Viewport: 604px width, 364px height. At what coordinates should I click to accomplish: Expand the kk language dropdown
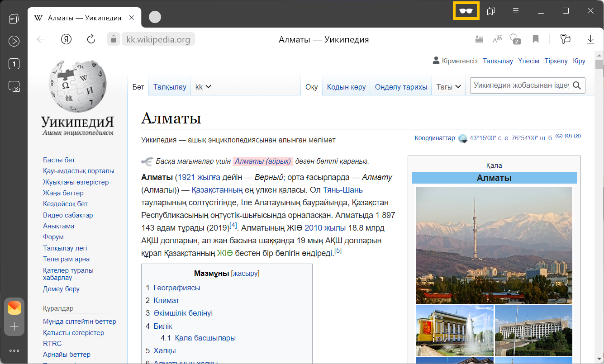tap(203, 87)
